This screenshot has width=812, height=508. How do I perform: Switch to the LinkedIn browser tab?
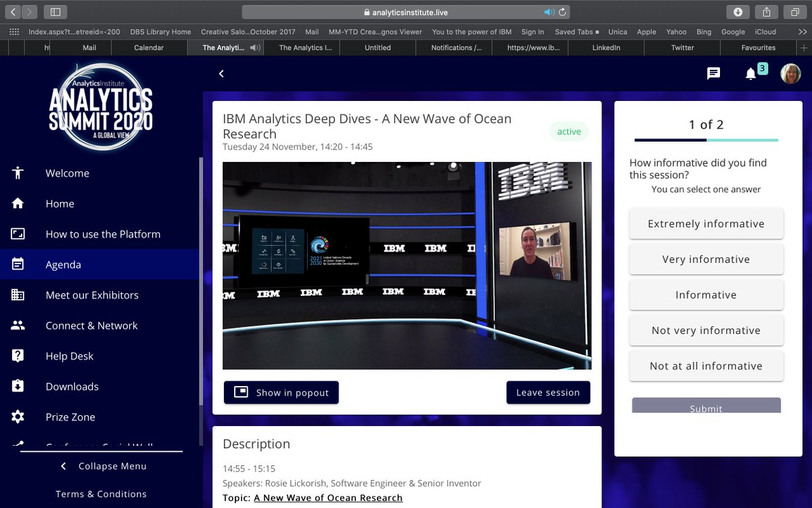tap(606, 48)
